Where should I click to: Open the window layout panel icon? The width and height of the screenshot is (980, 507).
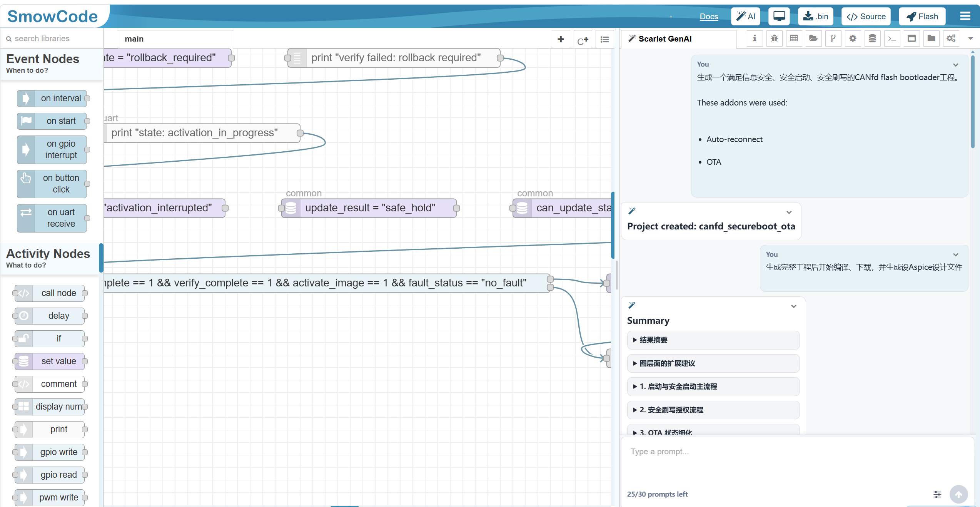tap(912, 38)
